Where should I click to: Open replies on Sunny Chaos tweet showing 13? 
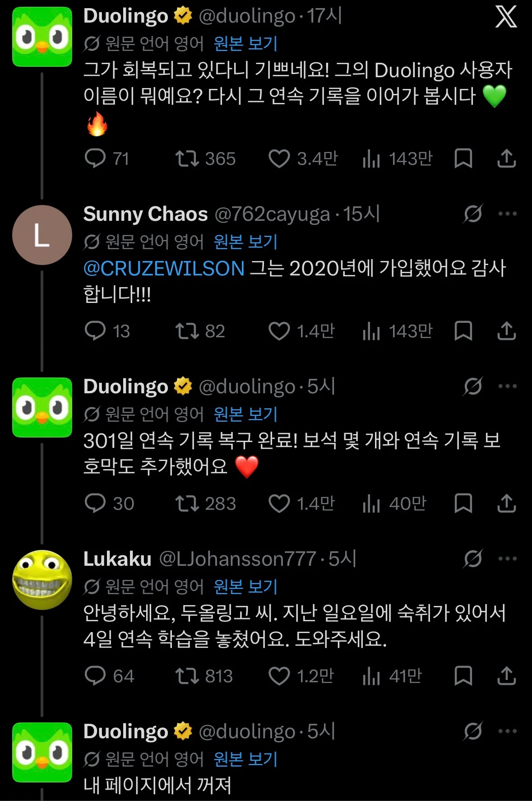95,331
